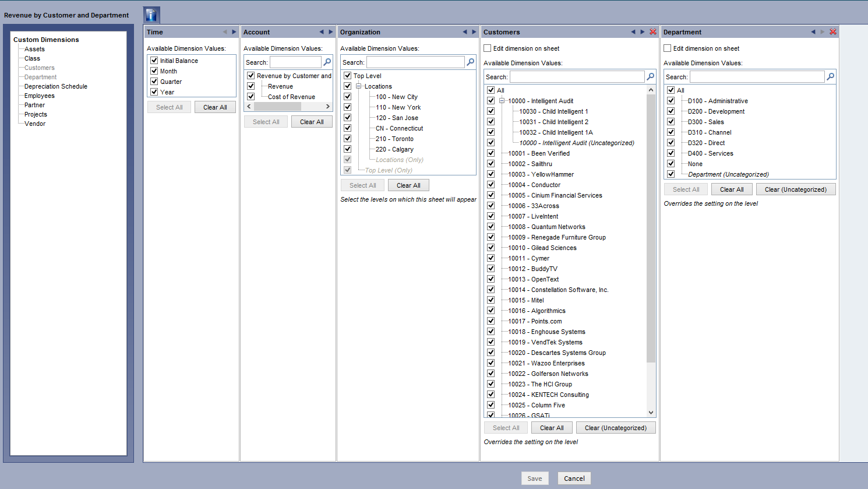868x489 pixels.
Task: Select 10020 - Descartes Systems Group row
Action: click(x=557, y=353)
